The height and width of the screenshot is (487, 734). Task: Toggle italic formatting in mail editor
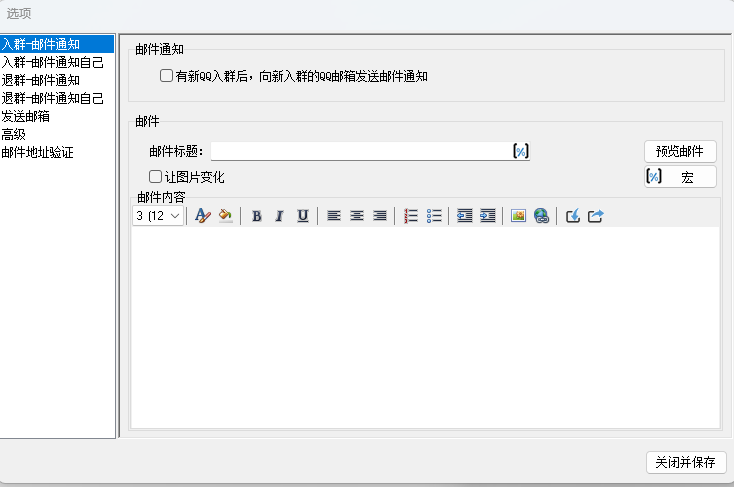point(279,216)
